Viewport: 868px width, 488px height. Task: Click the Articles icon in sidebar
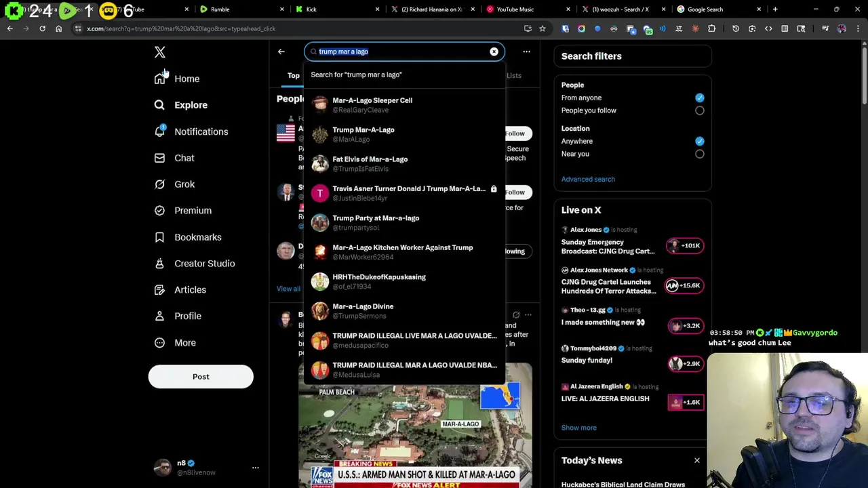[x=159, y=290]
